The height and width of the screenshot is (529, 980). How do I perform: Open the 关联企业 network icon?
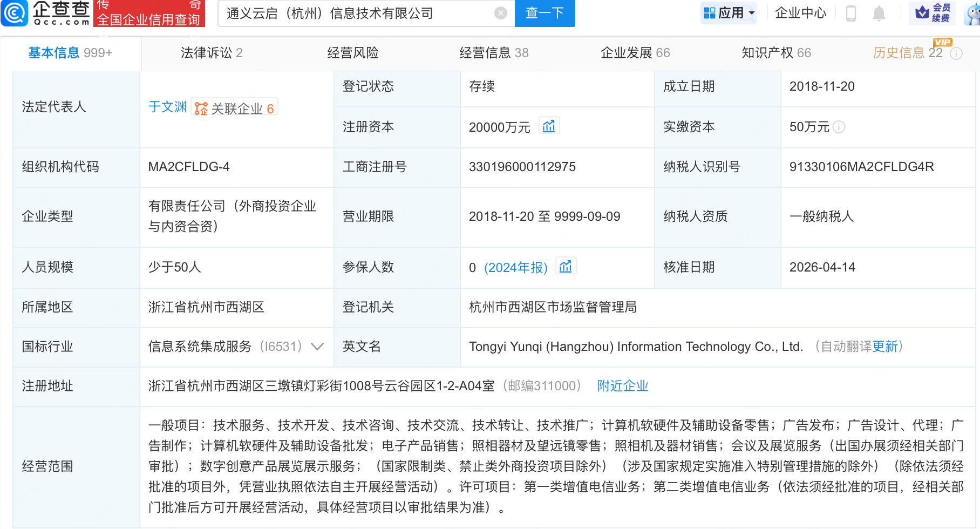201,107
